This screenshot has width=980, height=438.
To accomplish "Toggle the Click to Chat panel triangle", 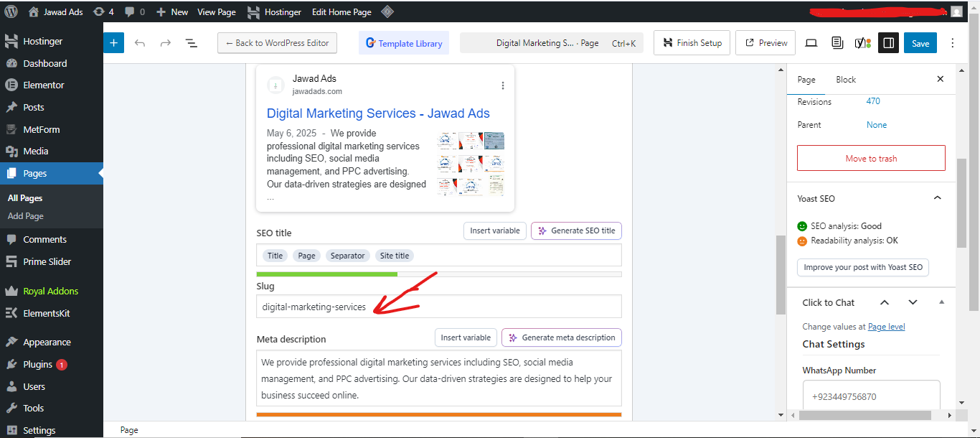I will (941, 302).
